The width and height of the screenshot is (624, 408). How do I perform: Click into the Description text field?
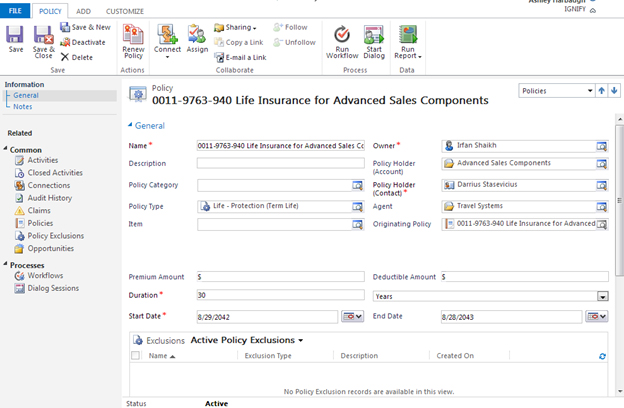click(x=280, y=163)
